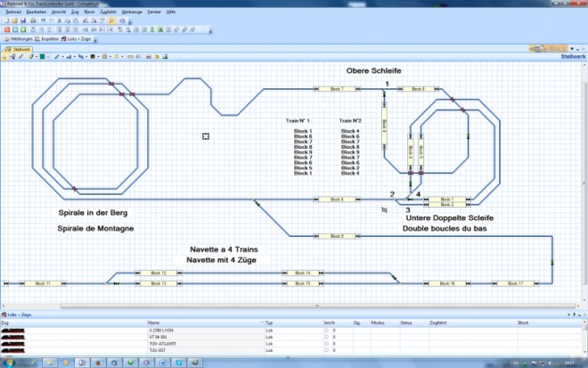The width and height of the screenshot is (588, 368).
Task: Open the Bearbeiten menu
Action: point(36,12)
